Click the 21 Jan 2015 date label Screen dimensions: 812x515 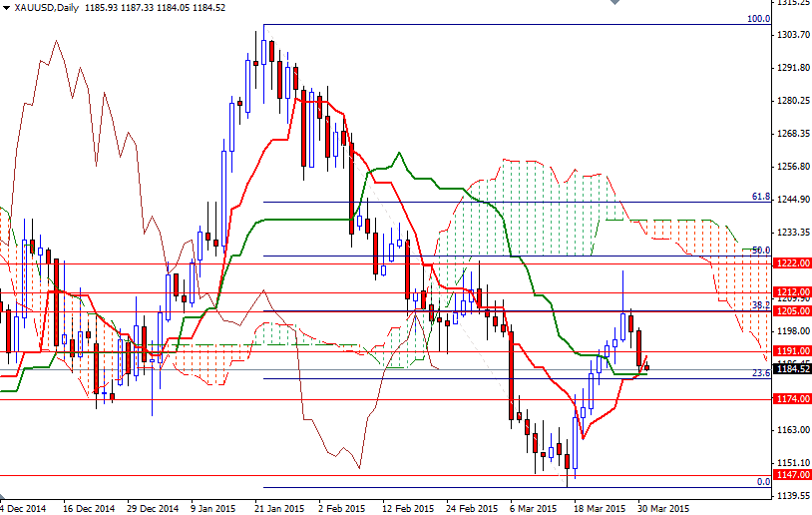279,507
